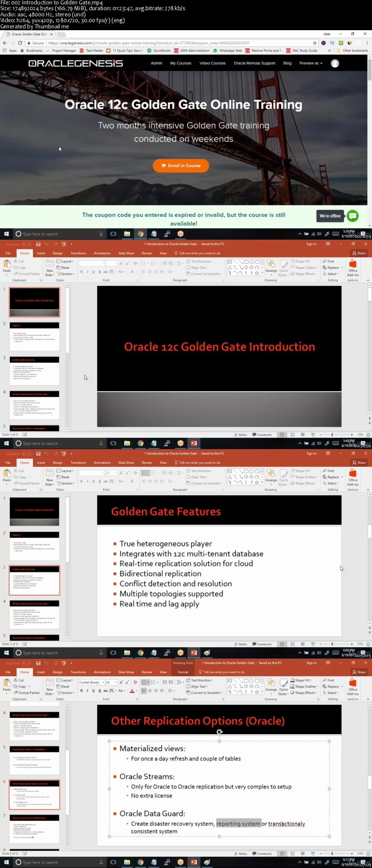Viewport: 372px width, 868px height.
Task: Open Layout dropdown in the Other Replication Options window
Action: 65,680
